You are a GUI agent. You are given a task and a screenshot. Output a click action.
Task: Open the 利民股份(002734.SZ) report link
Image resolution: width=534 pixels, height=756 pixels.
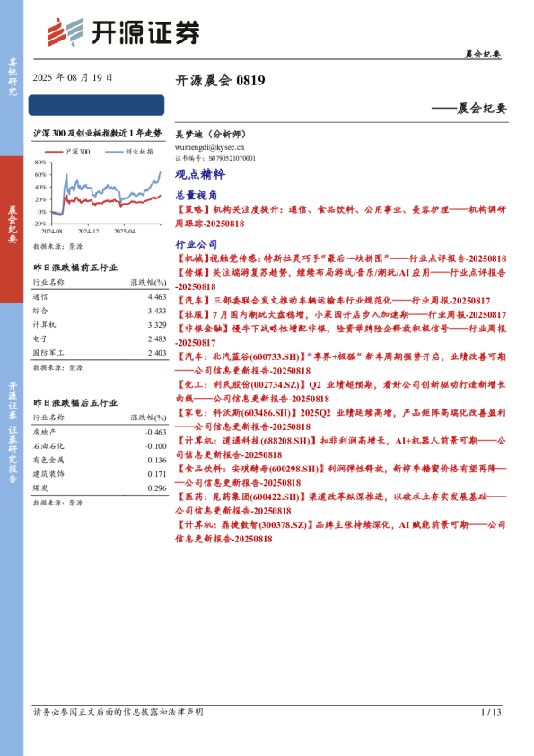pos(341,391)
